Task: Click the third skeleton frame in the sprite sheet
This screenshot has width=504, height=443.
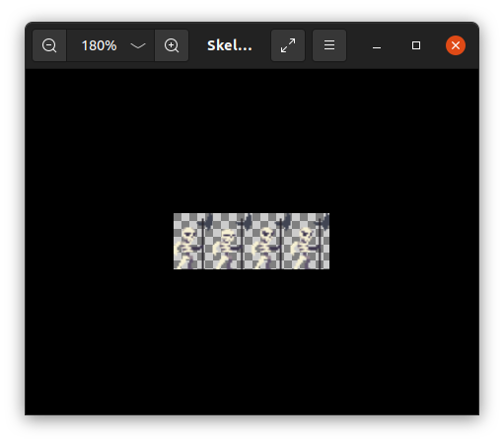Action: pos(271,241)
